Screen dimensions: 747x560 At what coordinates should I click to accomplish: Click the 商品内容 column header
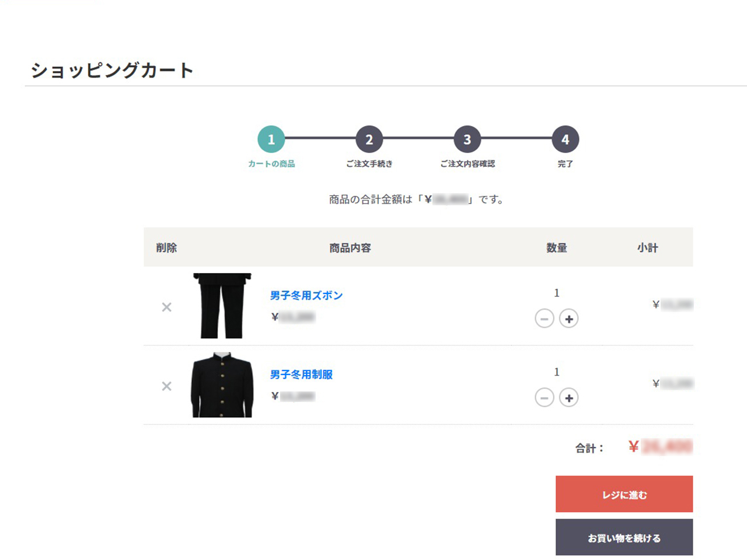coord(350,248)
